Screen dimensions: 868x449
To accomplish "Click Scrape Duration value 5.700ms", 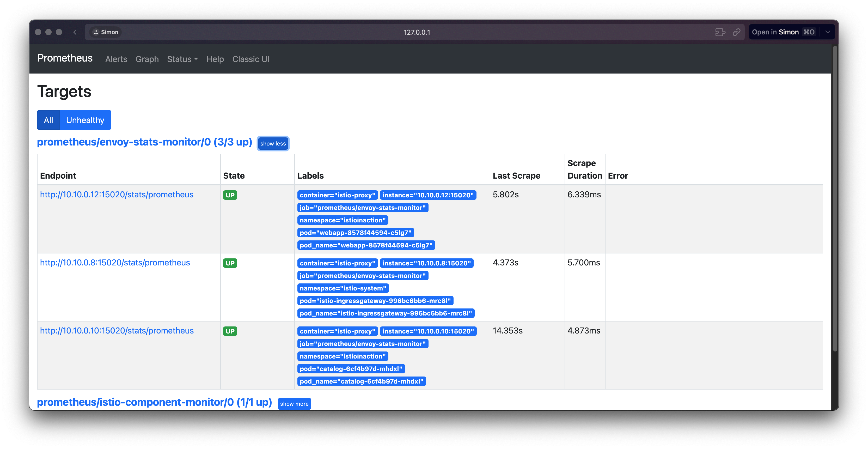I will pos(584,263).
